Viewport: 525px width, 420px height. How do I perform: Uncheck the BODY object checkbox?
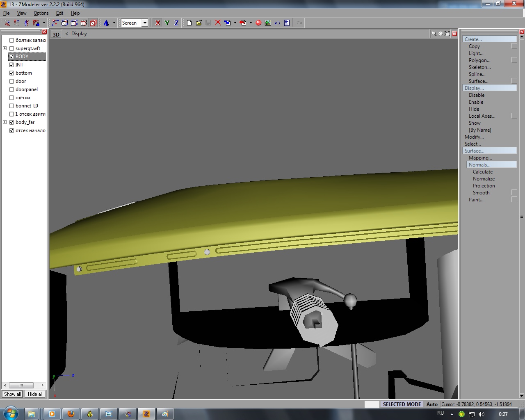point(11,57)
